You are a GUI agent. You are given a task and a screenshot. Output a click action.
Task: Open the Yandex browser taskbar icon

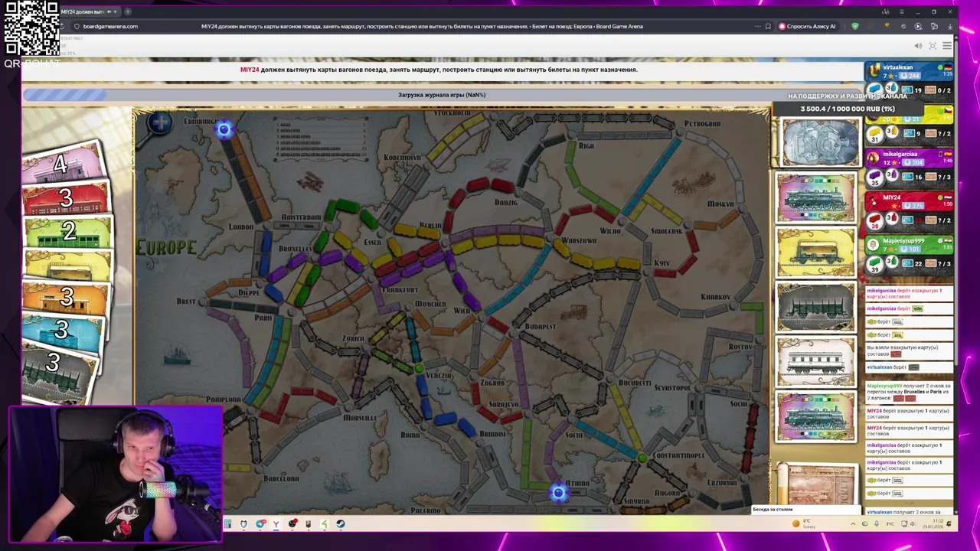[x=276, y=524]
